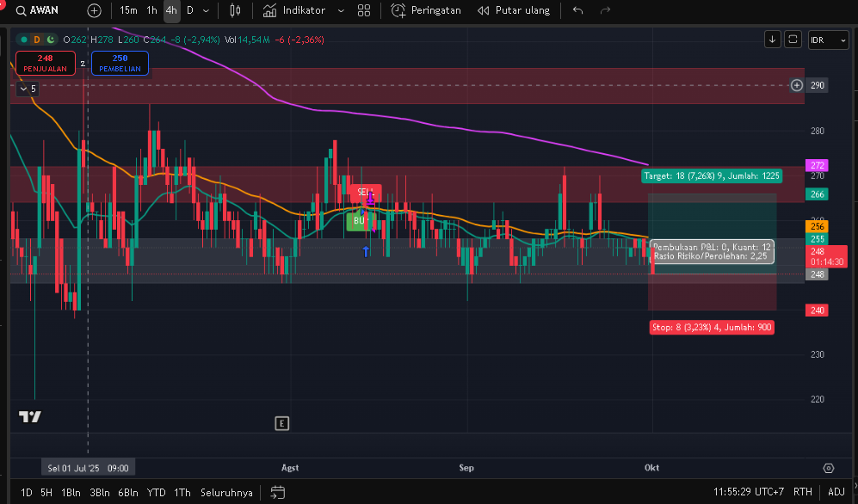Click the orange D data indicator

[x=37, y=40]
